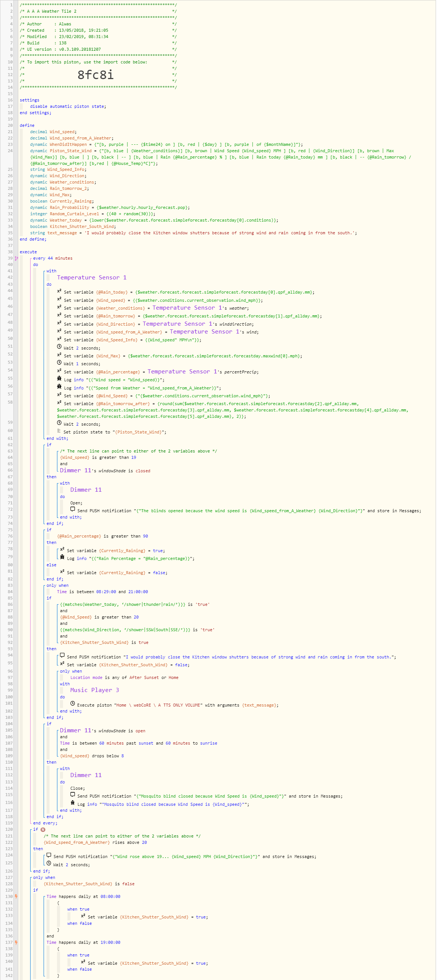439x980 pixels.
Task: Click the 'Close;' action under Dimmer 11
Action: [78, 789]
